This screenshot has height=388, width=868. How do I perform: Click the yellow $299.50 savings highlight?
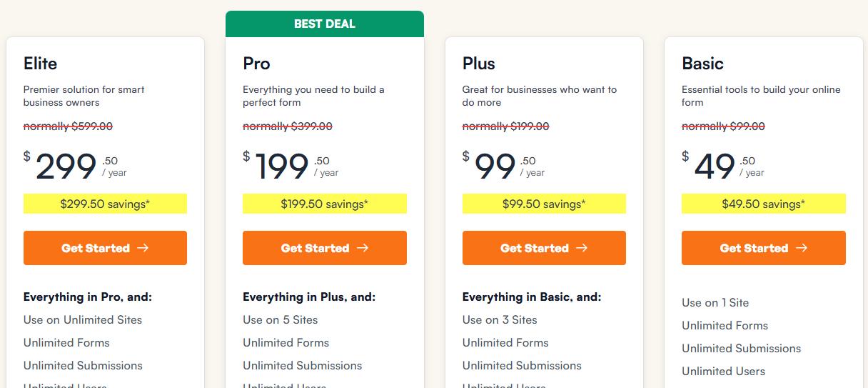coord(105,204)
